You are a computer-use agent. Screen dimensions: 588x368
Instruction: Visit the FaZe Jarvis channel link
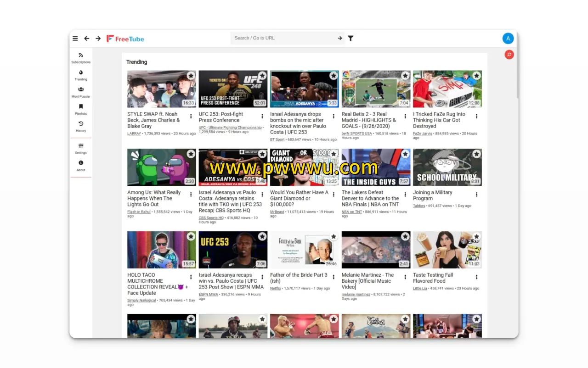pyautogui.click(x=423, y=133)
